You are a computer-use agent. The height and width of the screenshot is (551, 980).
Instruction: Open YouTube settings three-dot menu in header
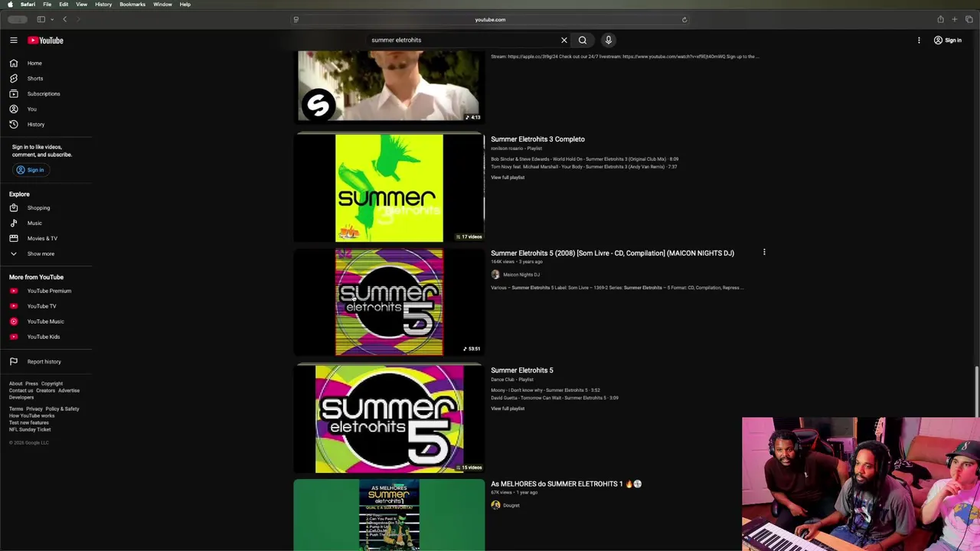click(919, 40)
